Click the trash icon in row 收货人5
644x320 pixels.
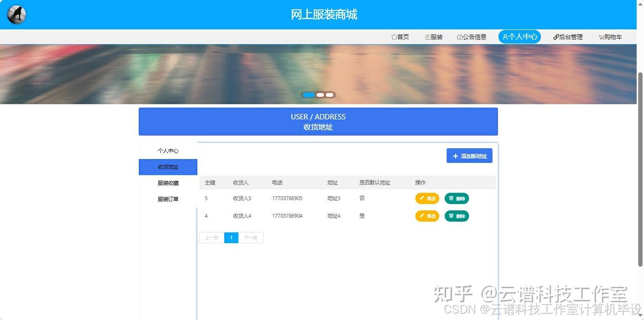pos(451,198)
